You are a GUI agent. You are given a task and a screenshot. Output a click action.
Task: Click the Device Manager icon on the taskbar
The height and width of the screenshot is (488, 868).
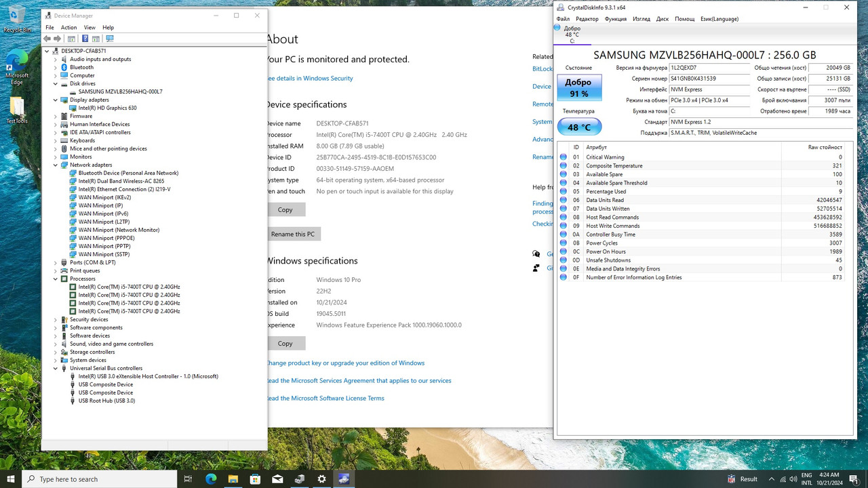tap(299, 479)
